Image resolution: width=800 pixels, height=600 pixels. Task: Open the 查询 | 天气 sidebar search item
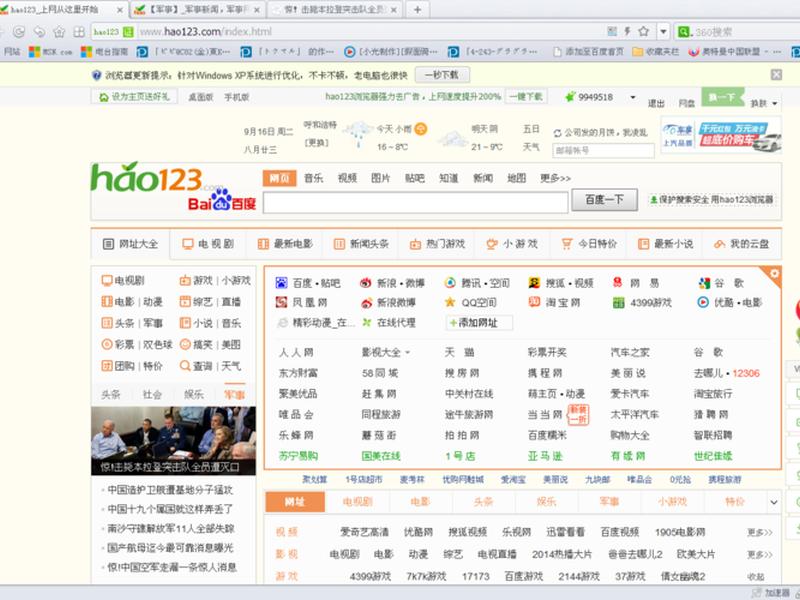coord(210,366)
